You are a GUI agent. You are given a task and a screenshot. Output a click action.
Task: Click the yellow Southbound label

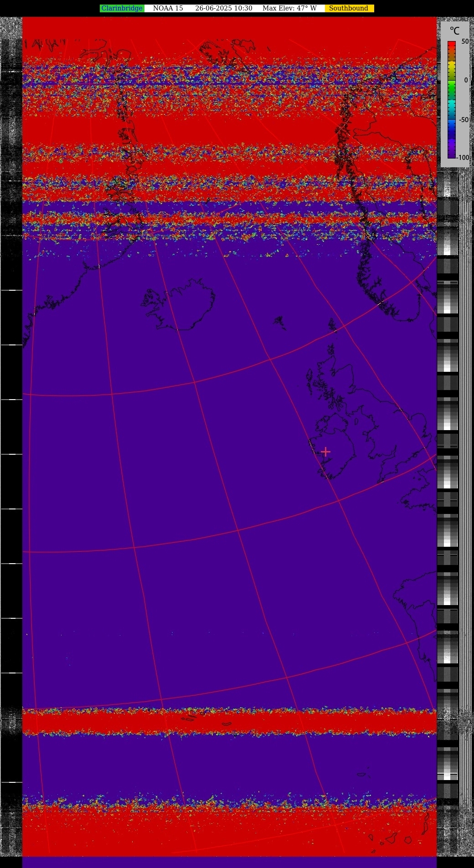(349, 8)
